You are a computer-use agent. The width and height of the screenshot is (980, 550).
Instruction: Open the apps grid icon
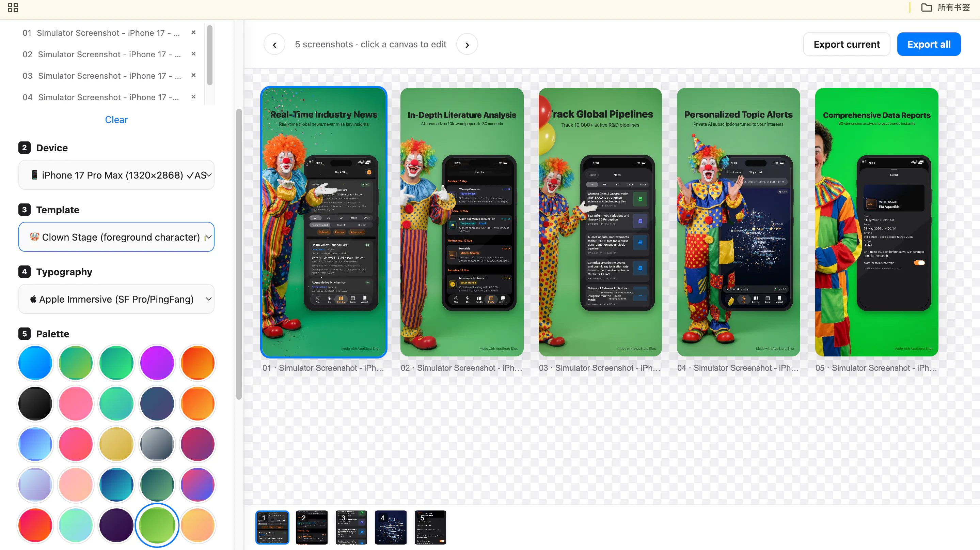point(13,7)
